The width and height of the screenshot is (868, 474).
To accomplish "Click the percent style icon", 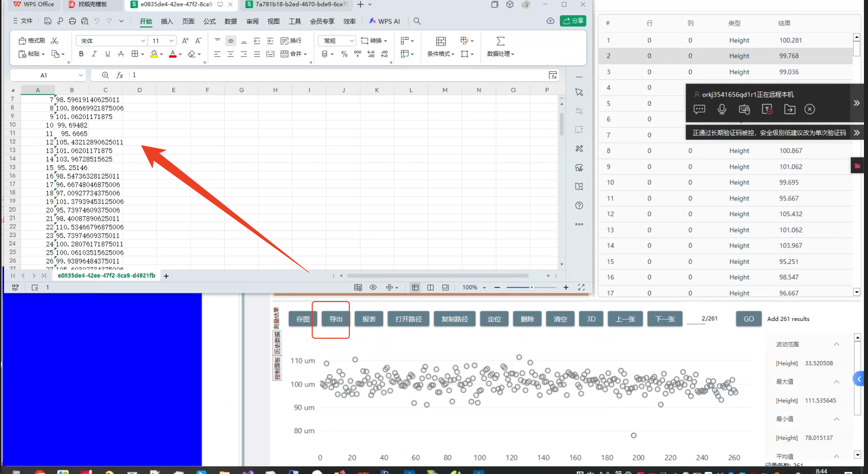I will pos(344,54).
